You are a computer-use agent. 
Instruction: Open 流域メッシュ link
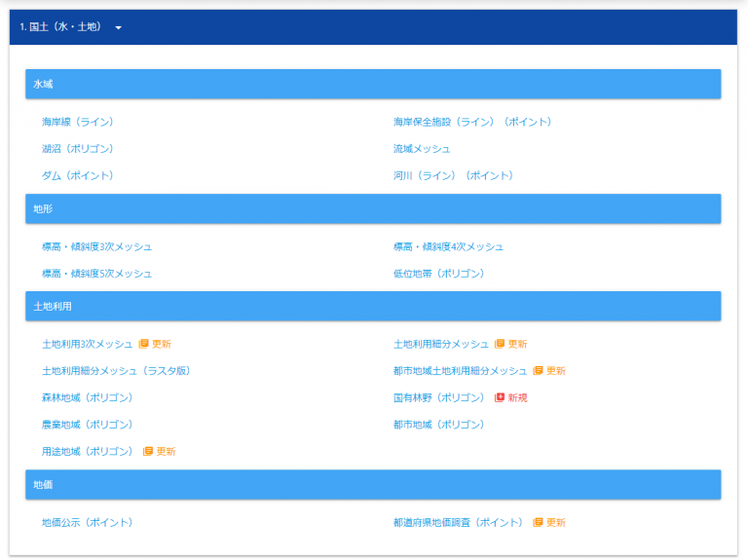pos(422,148)
